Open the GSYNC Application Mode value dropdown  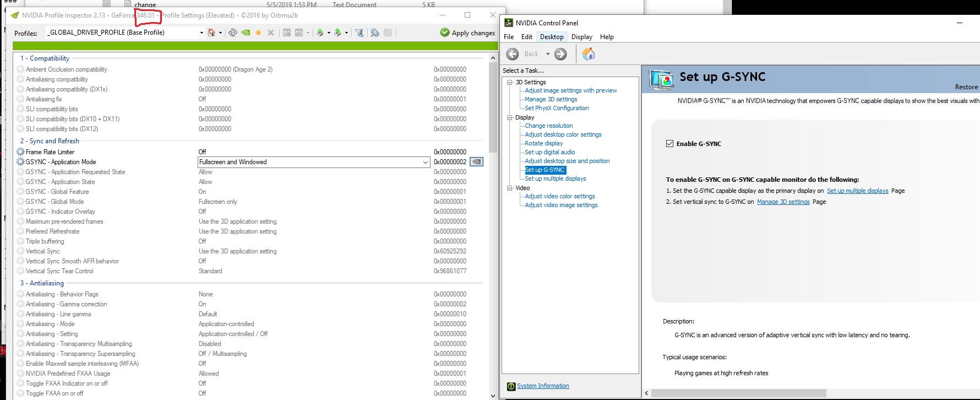[425, 162]
